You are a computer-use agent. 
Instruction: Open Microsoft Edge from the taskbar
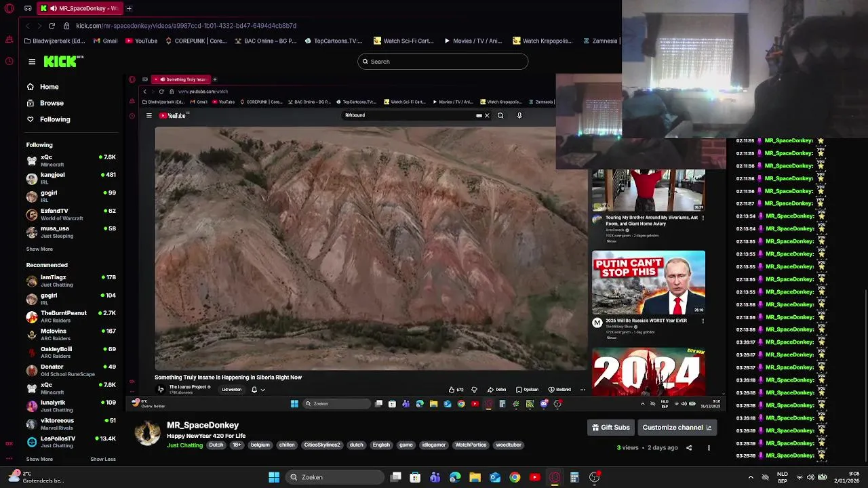coord(455,477)
